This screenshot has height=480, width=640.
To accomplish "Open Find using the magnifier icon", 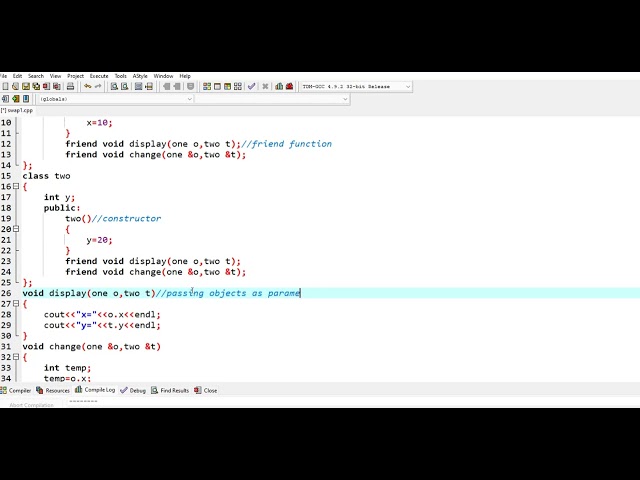I will [x=114, y=87].
